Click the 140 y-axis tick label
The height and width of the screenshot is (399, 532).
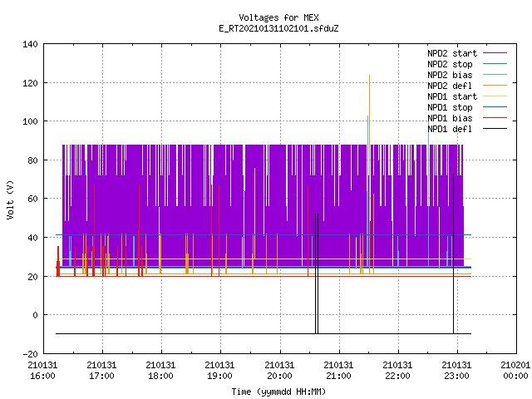[x=30, y=44]
